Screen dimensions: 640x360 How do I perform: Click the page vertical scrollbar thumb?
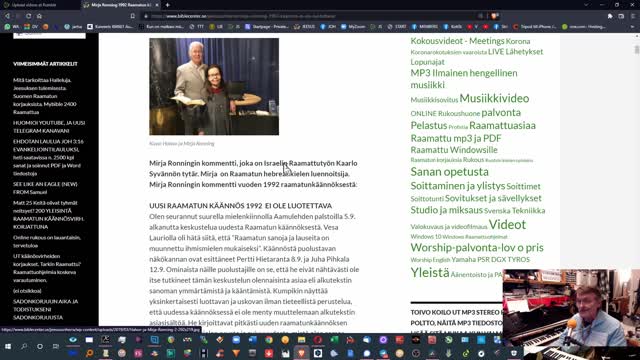click(x=637, y=49)
